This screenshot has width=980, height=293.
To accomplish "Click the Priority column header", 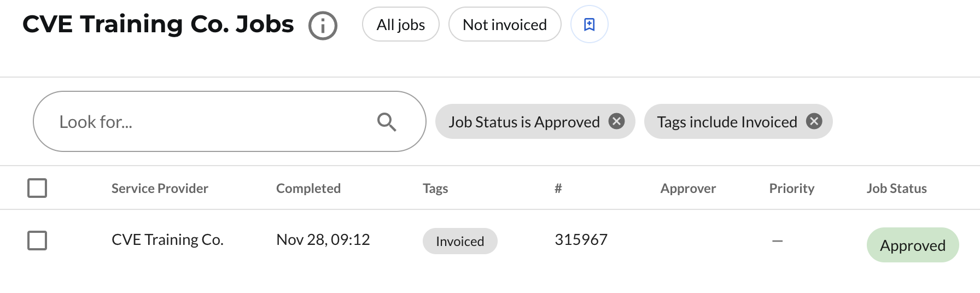I will [791, 189].
